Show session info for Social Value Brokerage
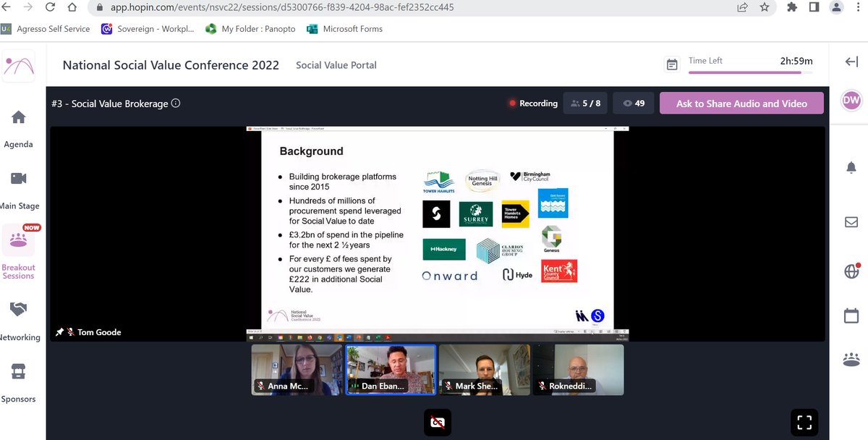 176,103
